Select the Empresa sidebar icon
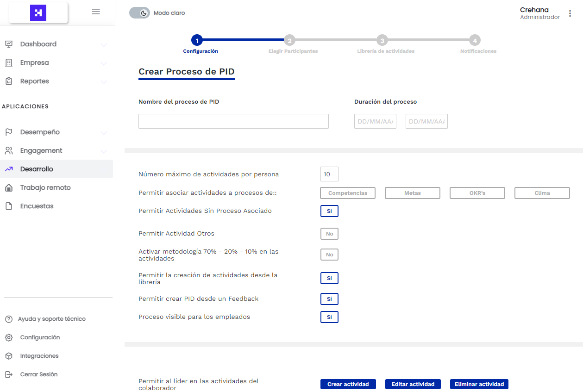Viewport: 583px width, 392px height. [10, 62]
